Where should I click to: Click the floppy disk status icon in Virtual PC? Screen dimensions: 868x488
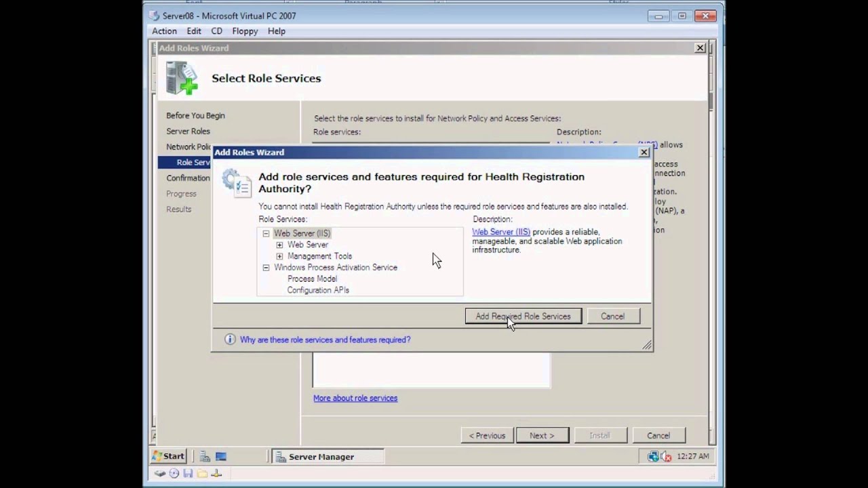tap(188, 474)
